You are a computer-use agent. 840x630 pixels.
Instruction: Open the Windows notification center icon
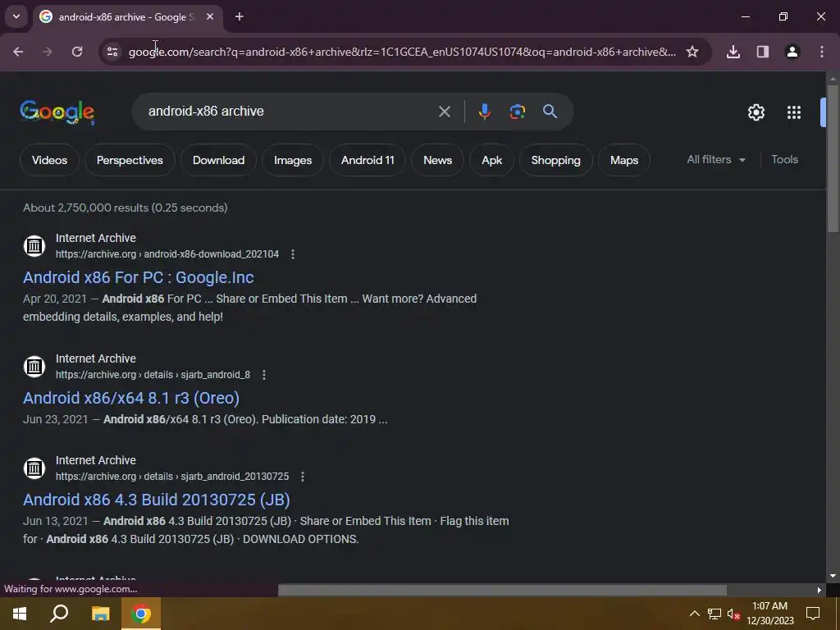[x=813, y=614]
